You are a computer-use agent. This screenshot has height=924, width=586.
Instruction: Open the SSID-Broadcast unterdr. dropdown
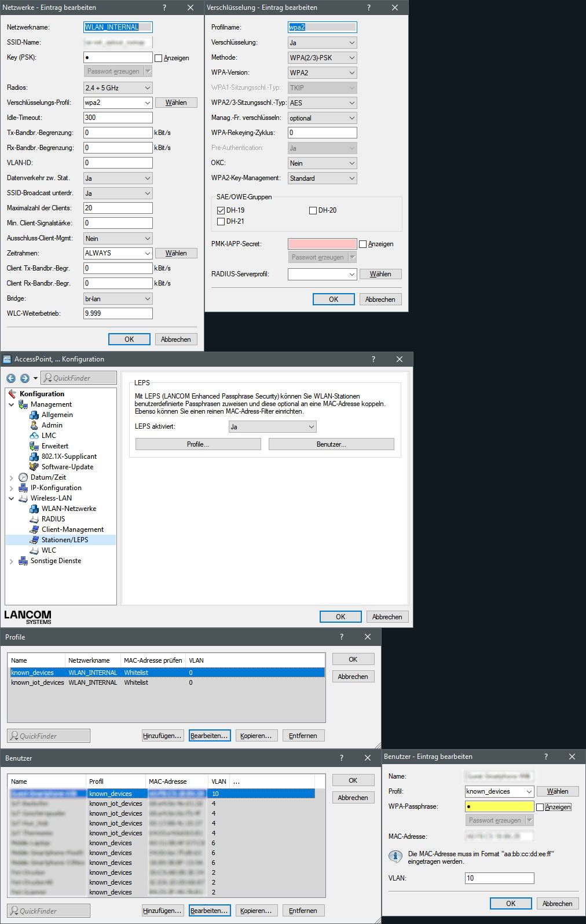point(118,193)
